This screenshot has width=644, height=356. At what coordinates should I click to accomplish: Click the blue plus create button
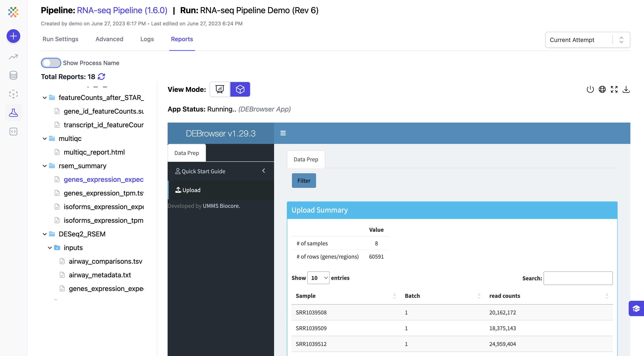[13, 36]
